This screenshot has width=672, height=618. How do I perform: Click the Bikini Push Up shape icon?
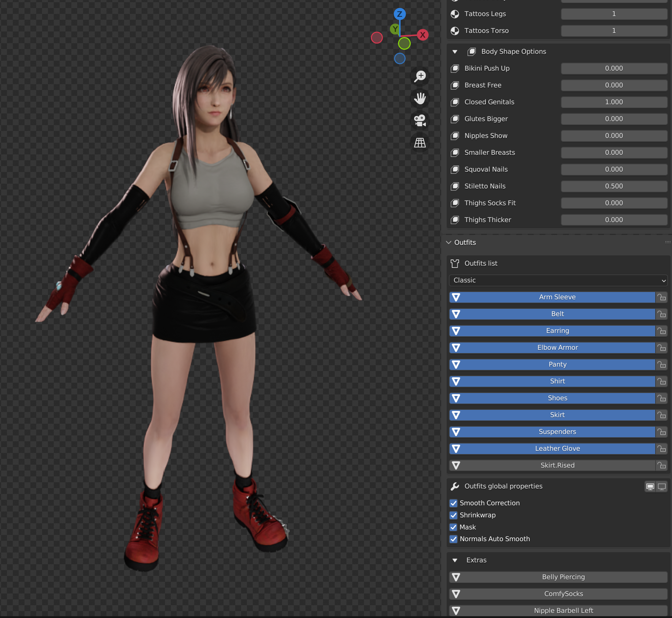455,68
